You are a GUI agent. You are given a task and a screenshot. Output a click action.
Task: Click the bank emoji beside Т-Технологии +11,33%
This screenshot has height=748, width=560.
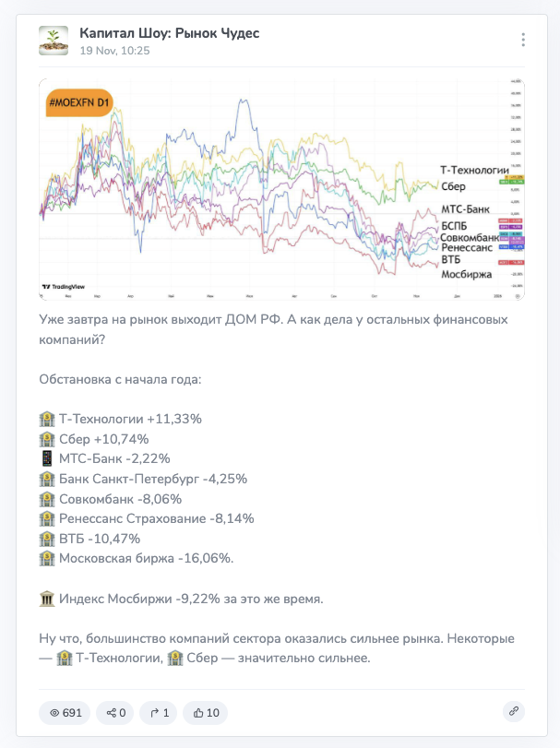[x=48, y=419]
